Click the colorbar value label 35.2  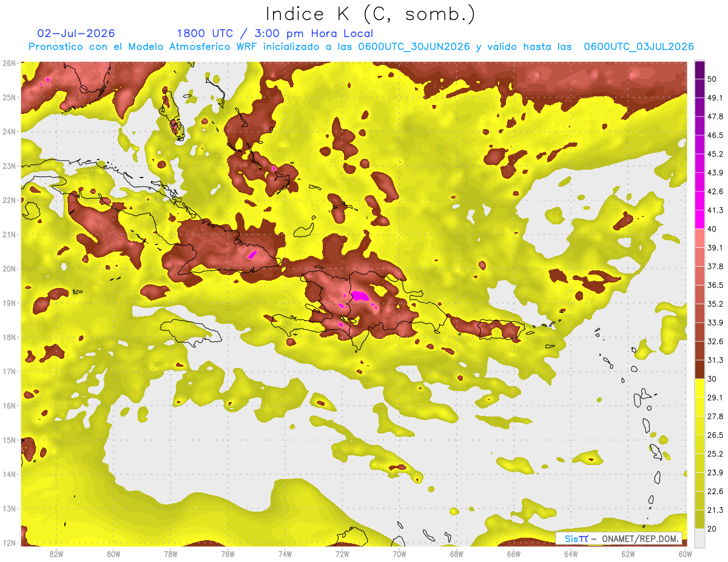pos(715,304)
